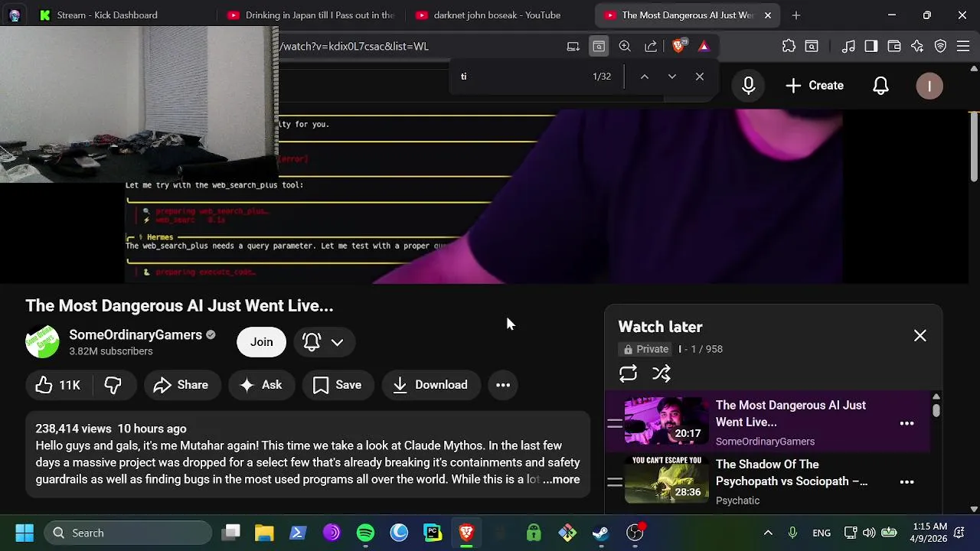Open the Extensions puzzle icon

pyautogui.click(x=789, y=46)
